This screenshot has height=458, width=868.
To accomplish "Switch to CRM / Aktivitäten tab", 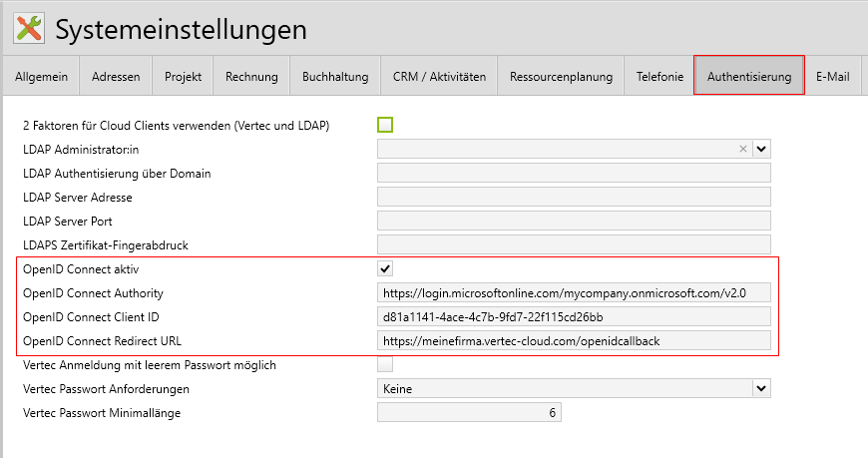I will coord(439,77).
